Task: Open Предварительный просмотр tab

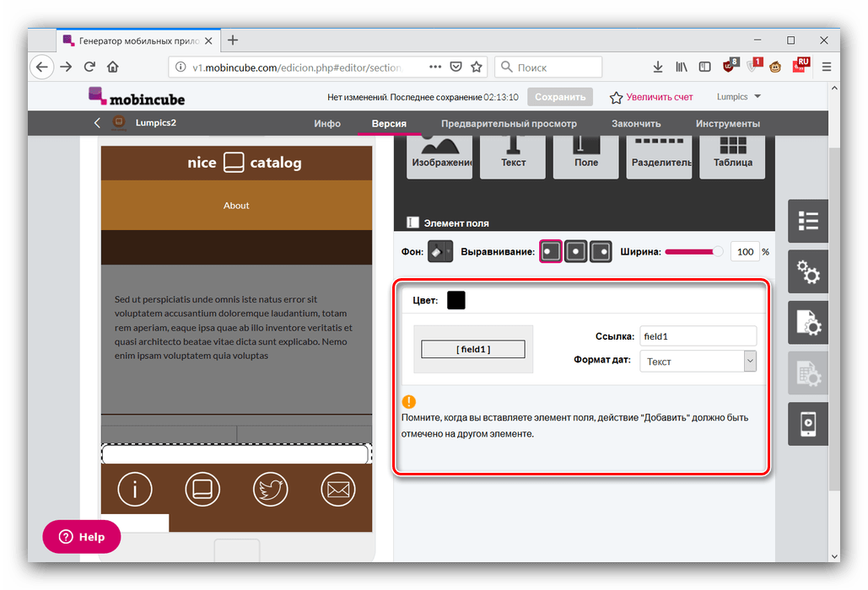Action: click(509, 123)
